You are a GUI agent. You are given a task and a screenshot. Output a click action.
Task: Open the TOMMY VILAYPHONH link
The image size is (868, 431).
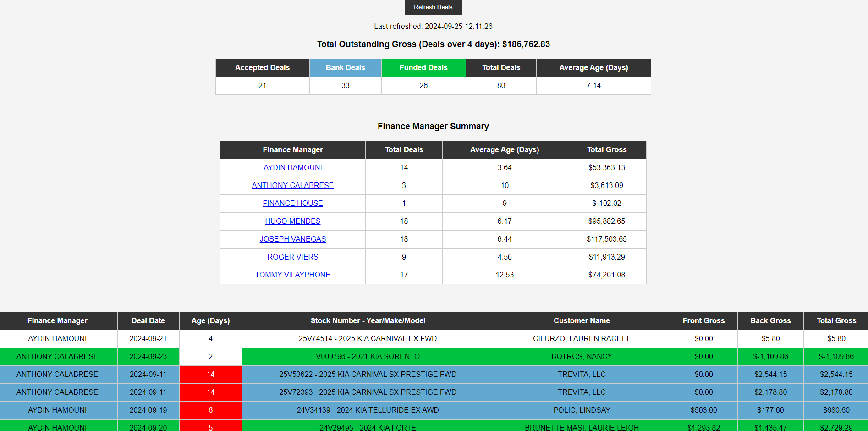(292, 275)
